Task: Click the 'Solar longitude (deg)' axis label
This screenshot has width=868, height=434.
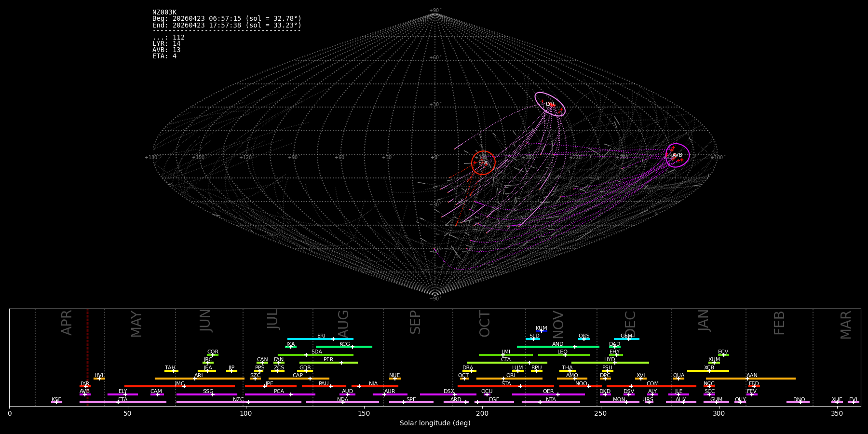Action: (435, 423)
